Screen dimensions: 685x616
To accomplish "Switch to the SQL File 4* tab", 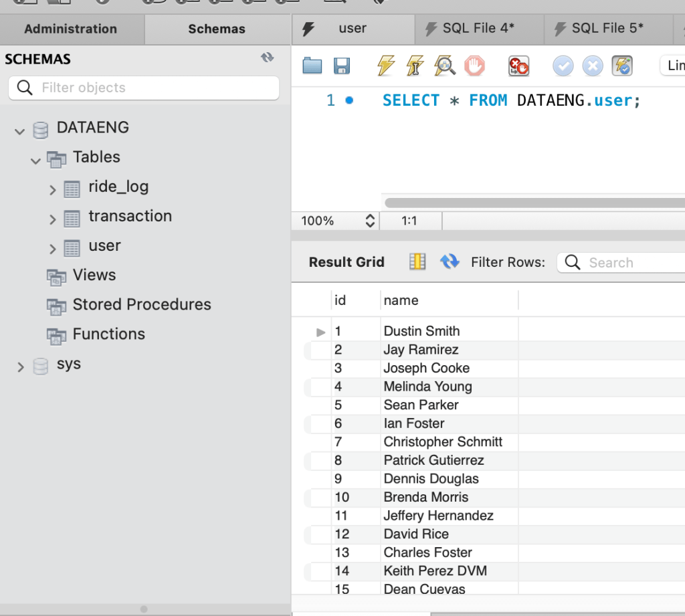I will 478,28.
